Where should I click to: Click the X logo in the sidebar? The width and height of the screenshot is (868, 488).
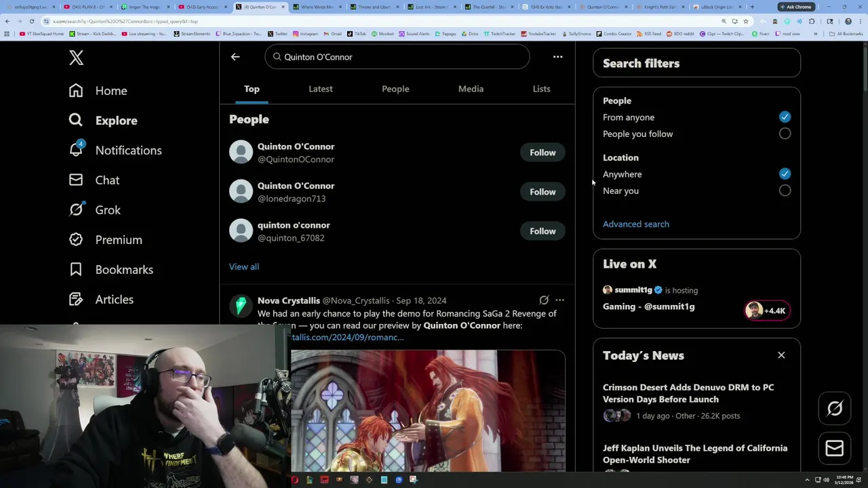pyautogui.click(x=76, y=58)
